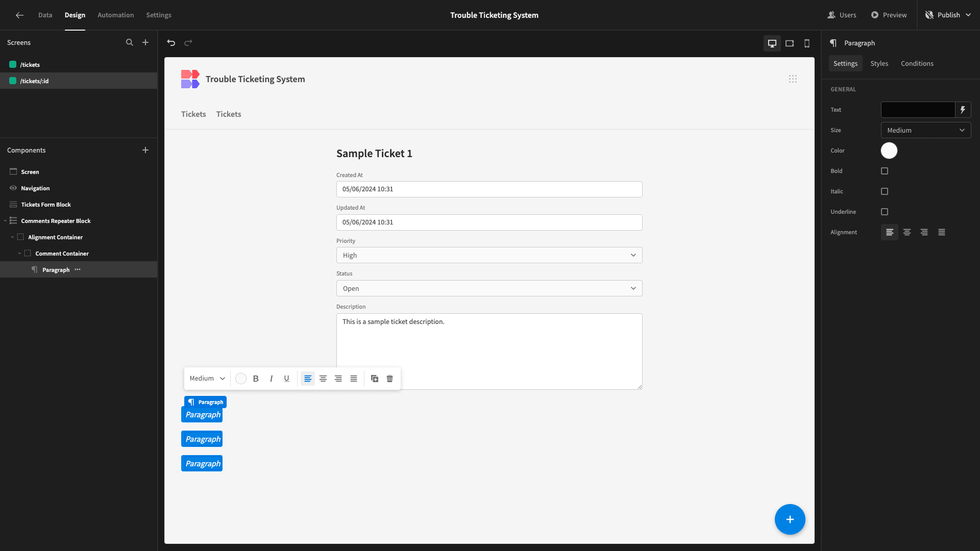The width and height of the screenshot is (980, 551).
Task: Open the lightning binding icon next to Text
Action: (x=963, y=110)
